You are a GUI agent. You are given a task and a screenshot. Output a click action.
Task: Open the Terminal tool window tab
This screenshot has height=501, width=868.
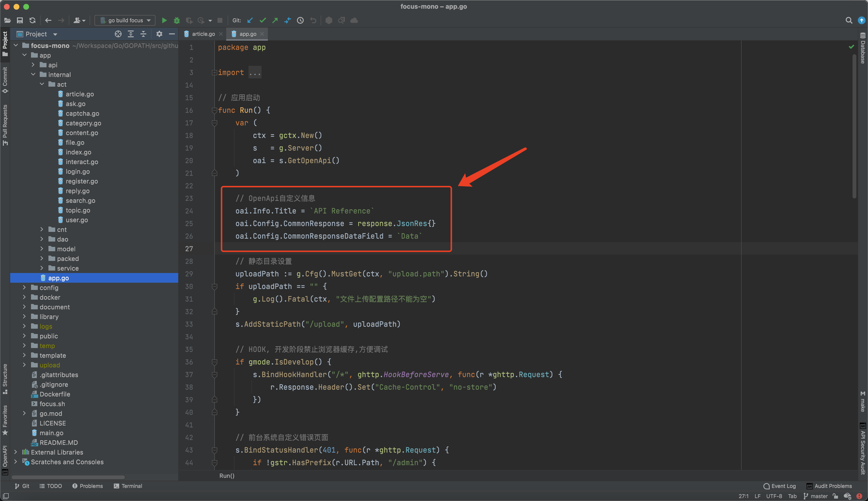(x=128, y=486)
